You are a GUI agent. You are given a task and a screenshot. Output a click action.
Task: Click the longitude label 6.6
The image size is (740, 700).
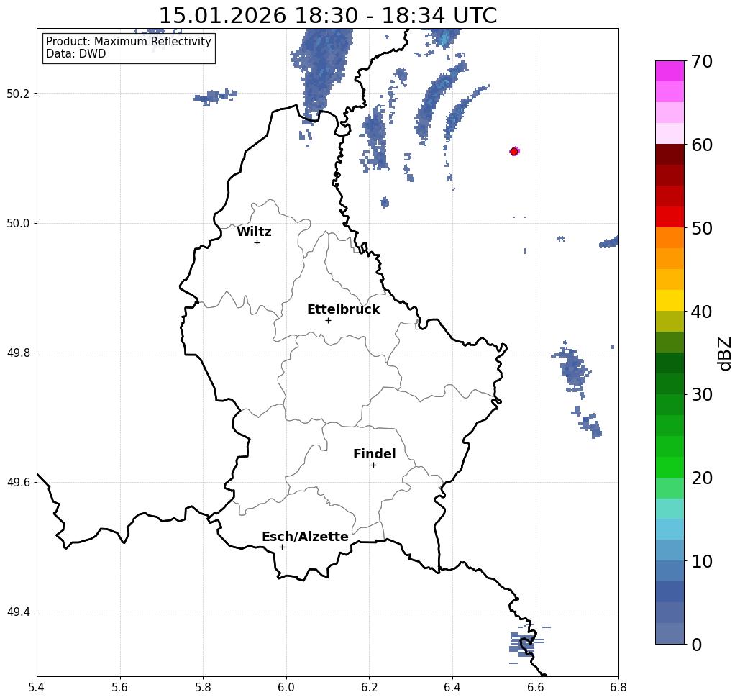coord(535,687)
